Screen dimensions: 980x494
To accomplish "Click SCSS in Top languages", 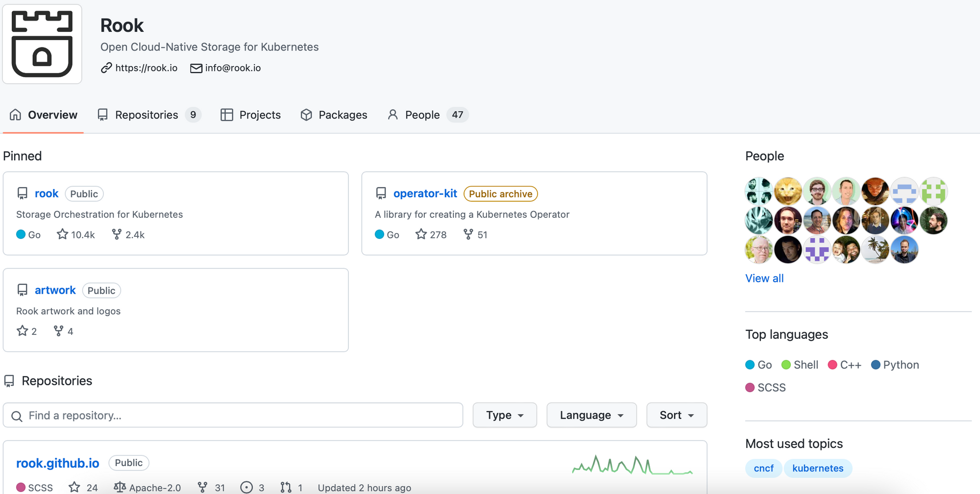I will [772, 387].
